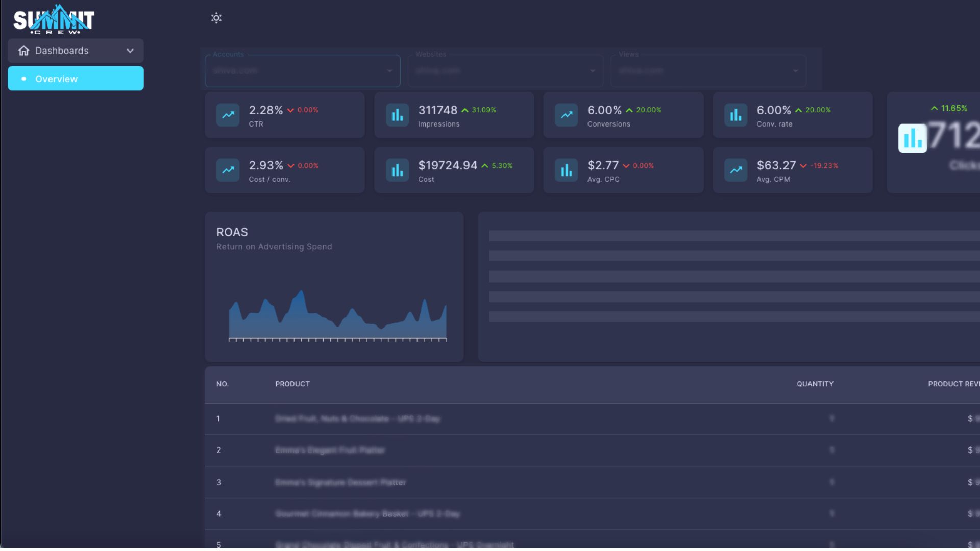The image size is (980, 551).
Task: Select table row number 1
Action: [x=592, y=419]
